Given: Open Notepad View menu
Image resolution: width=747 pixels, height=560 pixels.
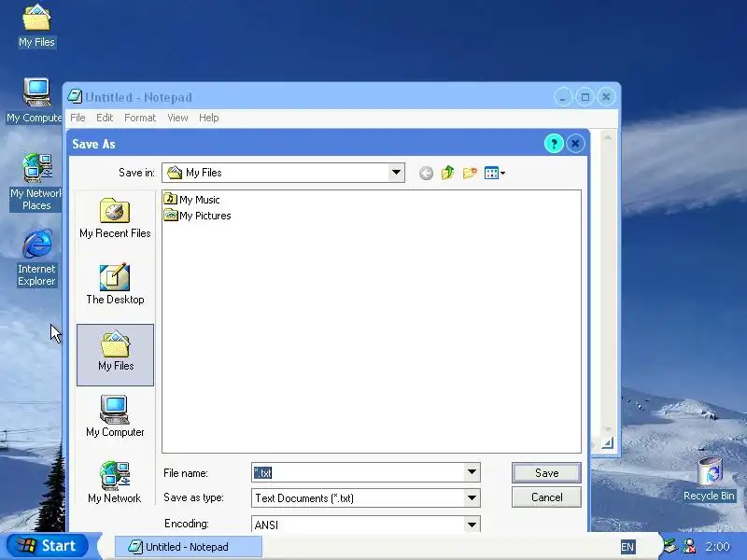Looking at the screenshot, I should (x=177, y=118).
